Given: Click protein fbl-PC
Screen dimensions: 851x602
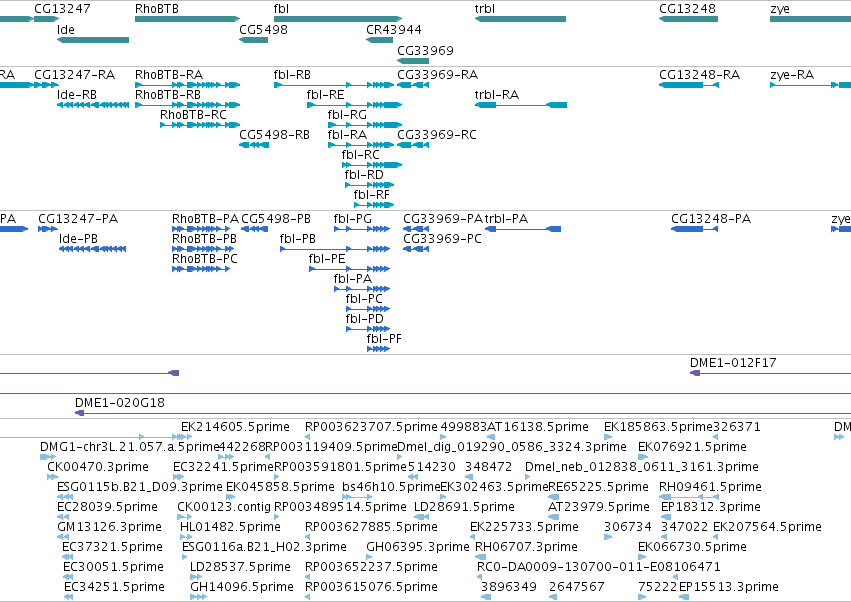Looking at the screenshot, I should [x=368, y=309].
